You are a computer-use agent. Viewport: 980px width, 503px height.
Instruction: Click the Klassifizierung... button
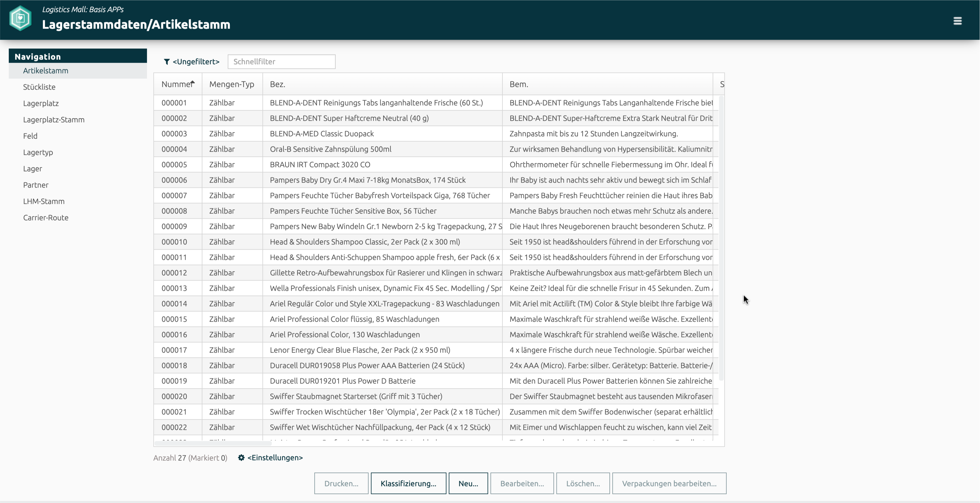[408, 483]
